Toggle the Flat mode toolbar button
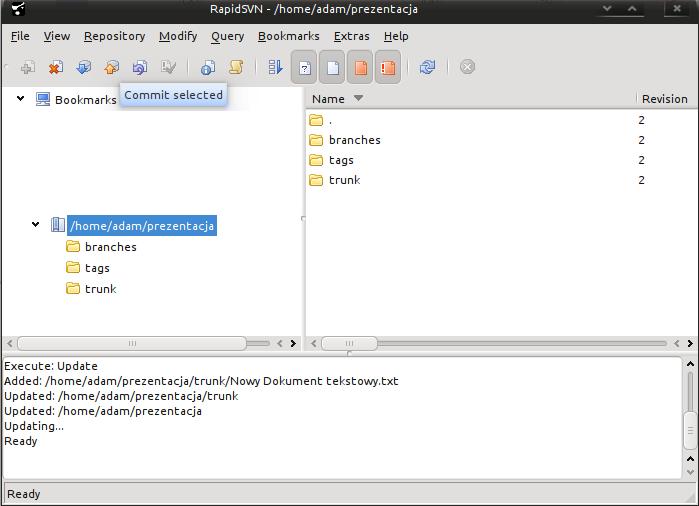 [x=275, y=68]
